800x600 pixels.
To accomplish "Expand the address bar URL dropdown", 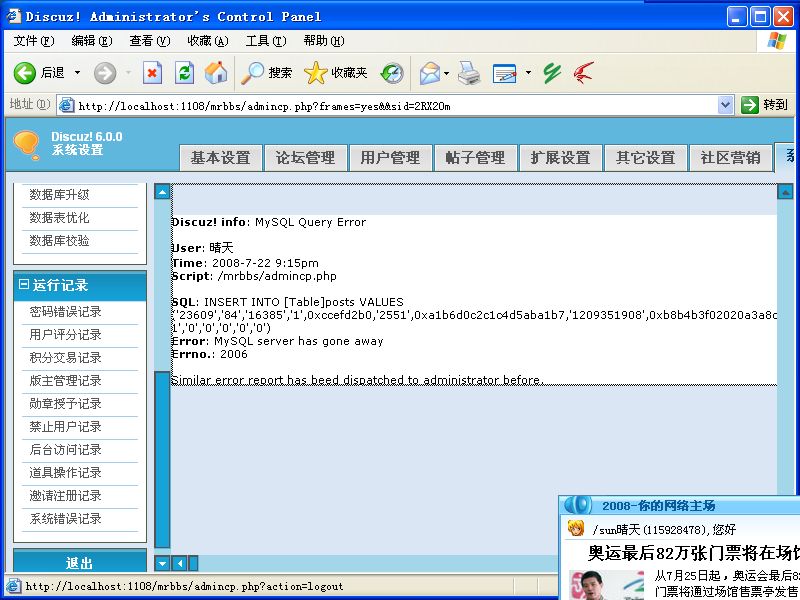I will pos(725,105).
